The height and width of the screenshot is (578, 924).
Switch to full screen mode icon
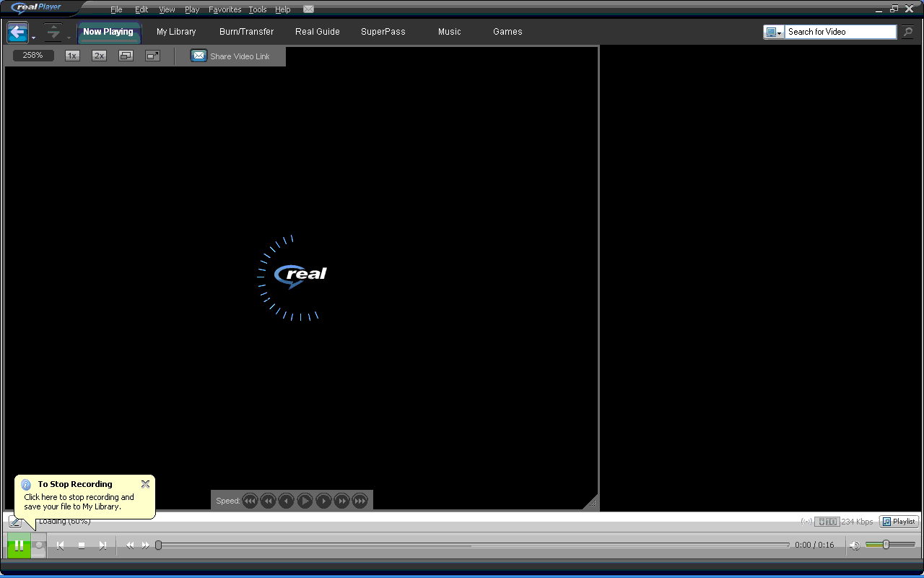152,56
